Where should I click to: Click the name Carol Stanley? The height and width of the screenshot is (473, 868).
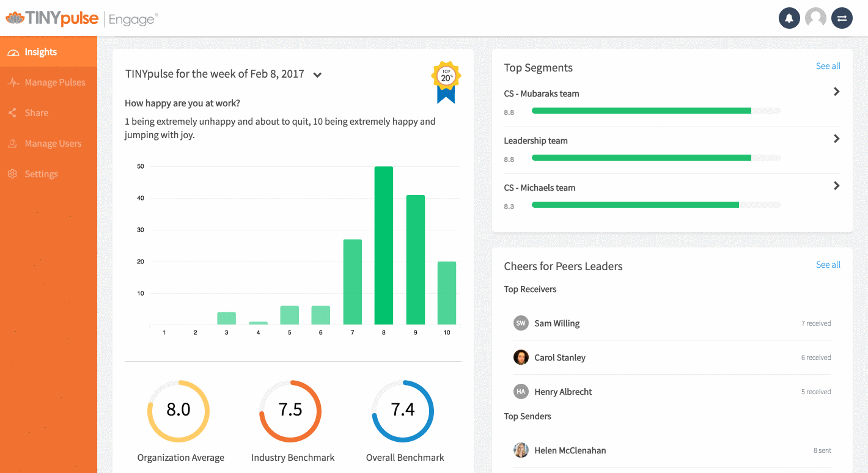click(560, 358)
